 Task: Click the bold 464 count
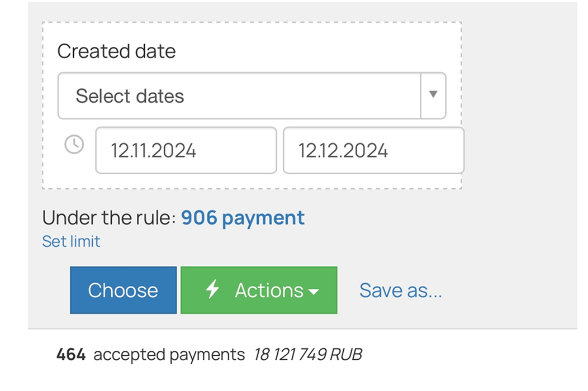click(71, 354)
